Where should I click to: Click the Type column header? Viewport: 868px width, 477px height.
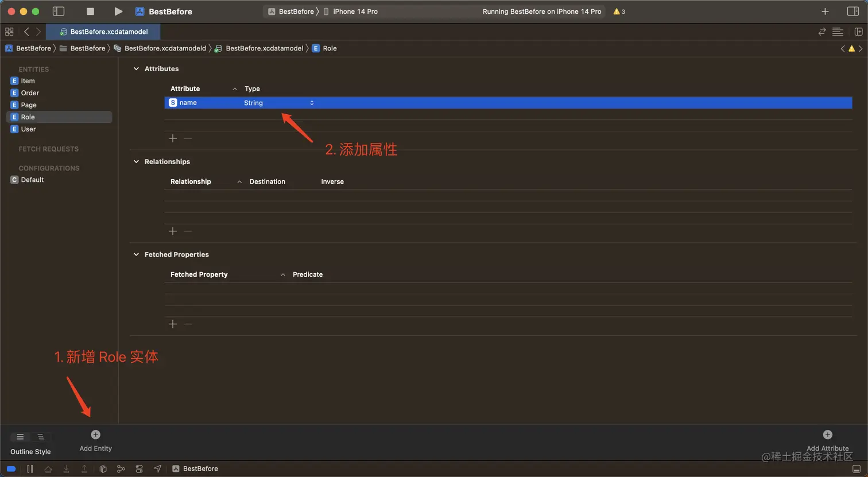252,89
